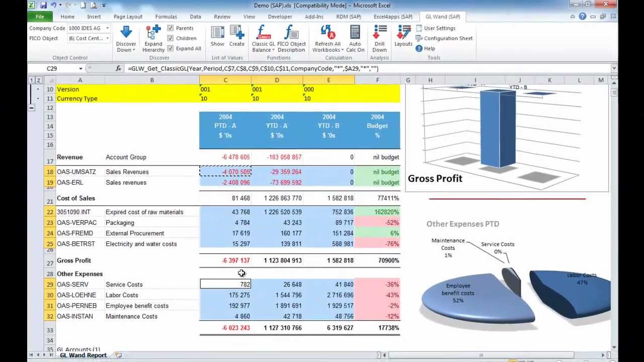
Task: Click the Other Expenses PTD chart title
Action: point(462,224)
